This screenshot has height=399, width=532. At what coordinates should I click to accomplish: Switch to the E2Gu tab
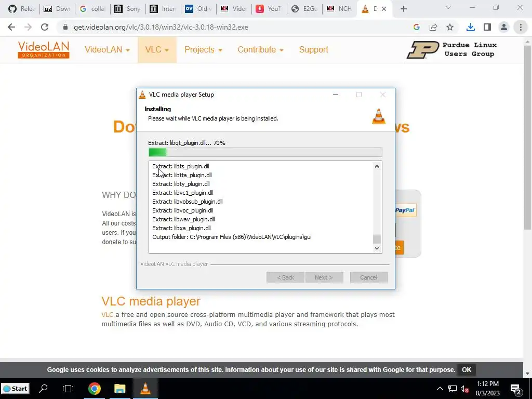click(304, 9)
